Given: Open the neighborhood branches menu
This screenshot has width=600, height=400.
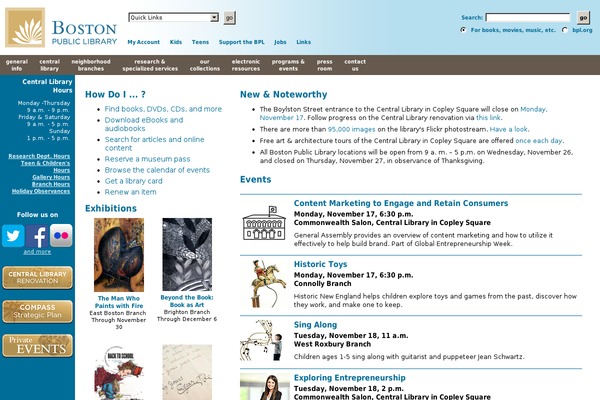Looking at the screenshot, I should pos(91,65).
